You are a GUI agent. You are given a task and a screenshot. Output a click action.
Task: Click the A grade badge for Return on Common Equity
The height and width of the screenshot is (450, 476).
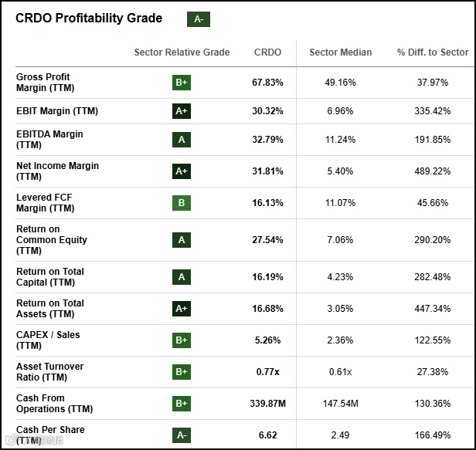click(182, 240)
